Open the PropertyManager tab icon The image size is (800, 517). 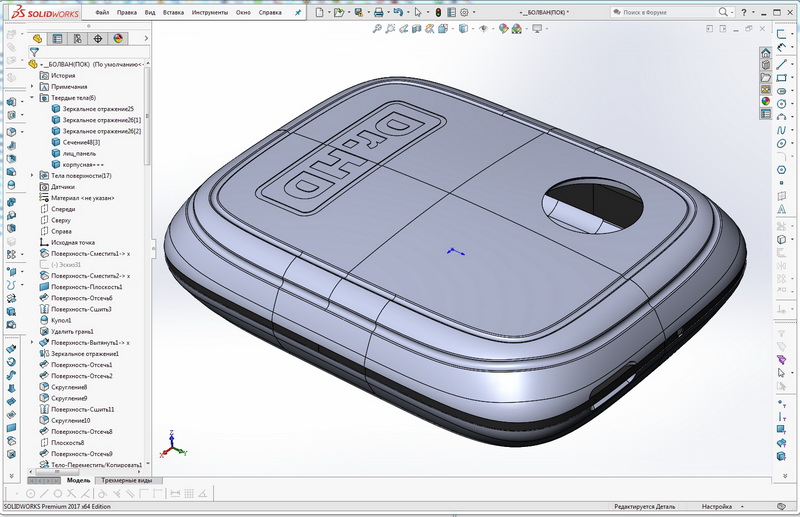pos(57,38)
